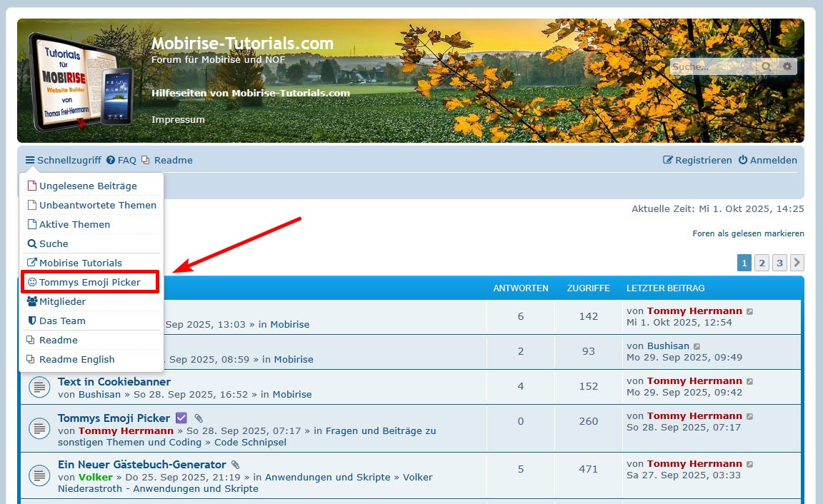Image resolution: width=823 pixels, height=504 pixels.
Task: Click purple checkmark icon on Emoji Picker topic
Action: [181, 418]
